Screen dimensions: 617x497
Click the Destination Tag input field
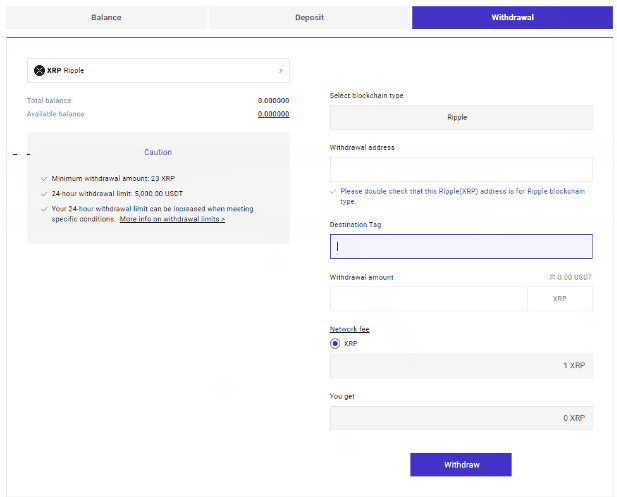(x=461, y=246)
